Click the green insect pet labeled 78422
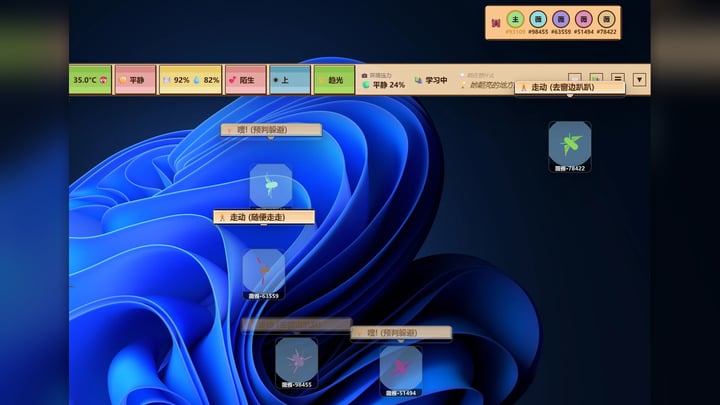The width and height of the screenshot is (720, 405). [570, 144]
